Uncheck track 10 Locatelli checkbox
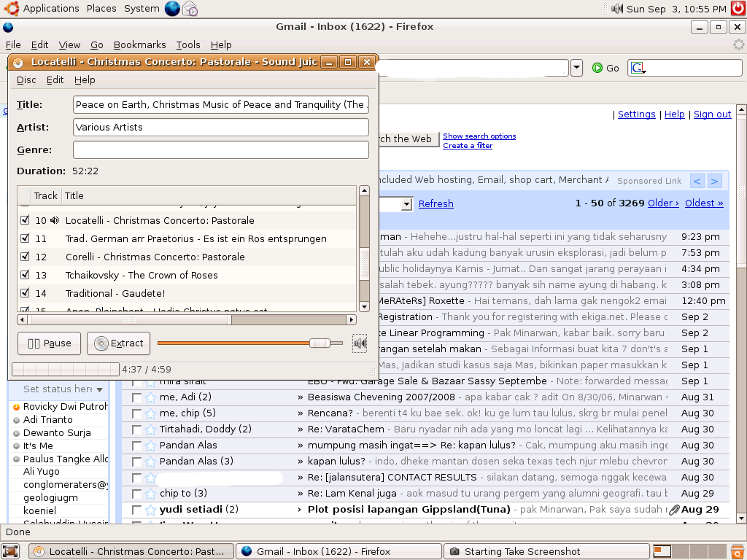 [26, 220]
